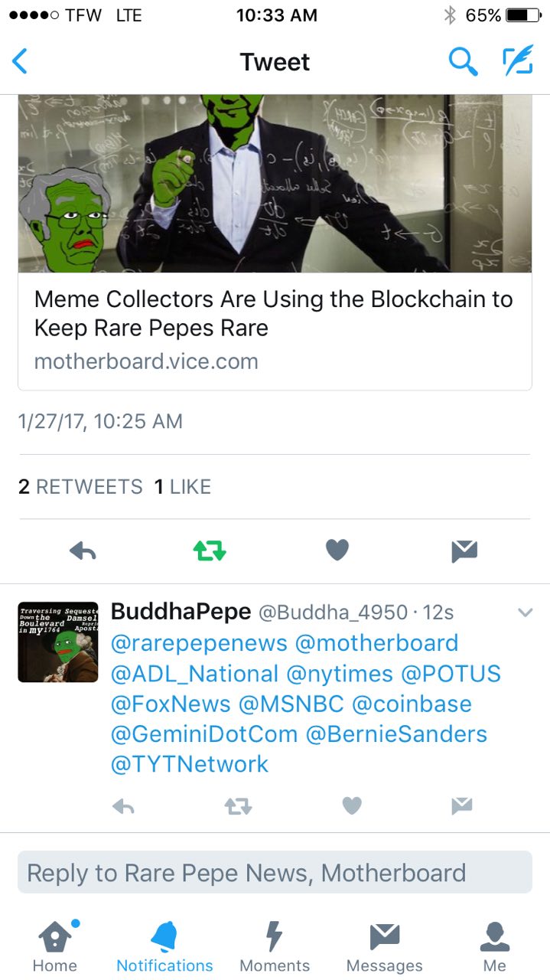Open the Messages tab
The image size is (550, 980).
[x=385, y=946]
